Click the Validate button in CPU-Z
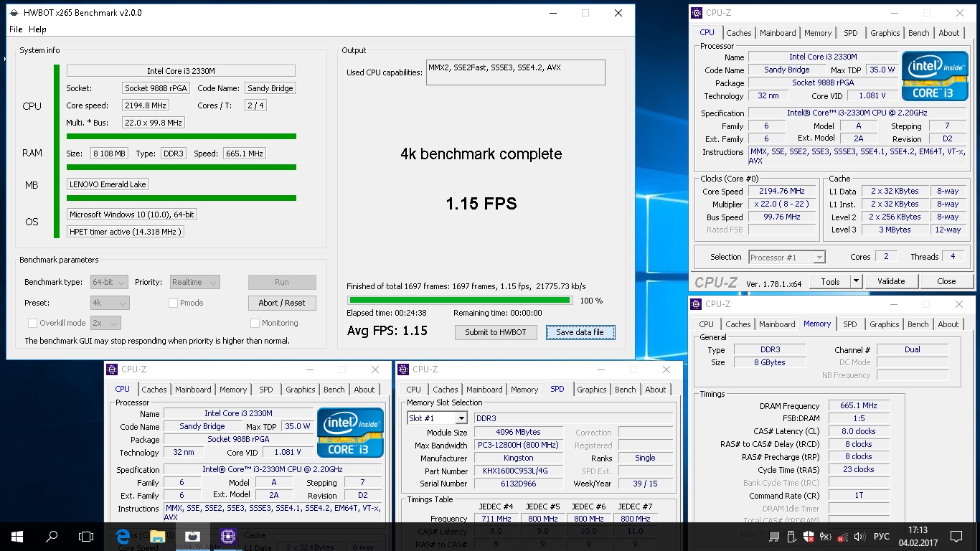980x551 pixels. pos(891,281)
